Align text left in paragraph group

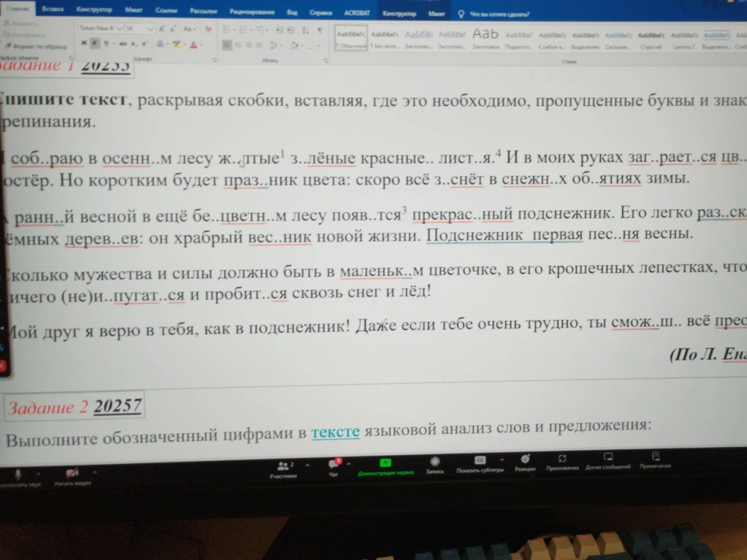coord(227,45)
